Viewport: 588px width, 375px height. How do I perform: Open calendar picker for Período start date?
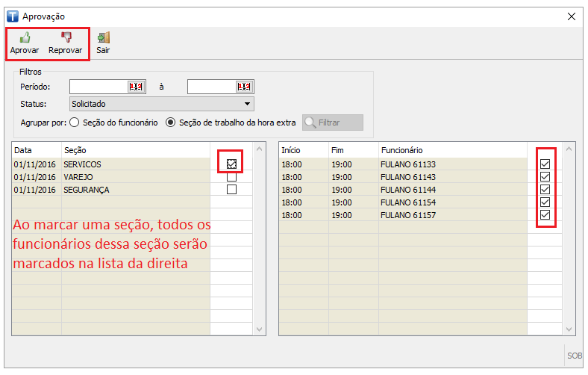pos(135,87)
